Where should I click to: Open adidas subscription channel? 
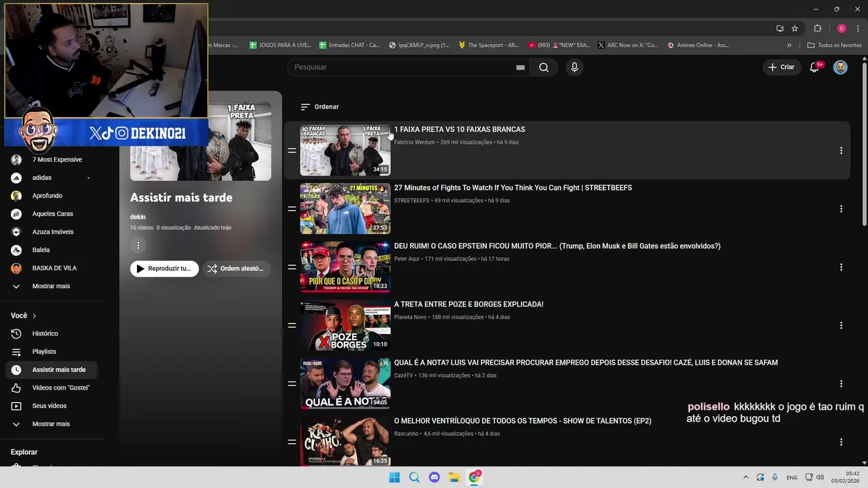pyautogui.click(x=52, y=178)
